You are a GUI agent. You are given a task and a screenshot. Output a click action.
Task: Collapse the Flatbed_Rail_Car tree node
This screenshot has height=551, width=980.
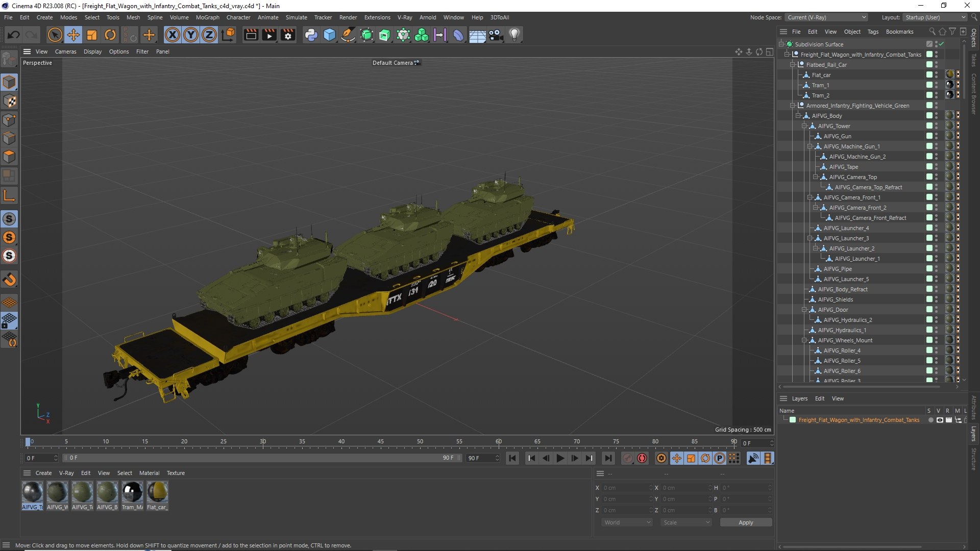click(793, 65)
